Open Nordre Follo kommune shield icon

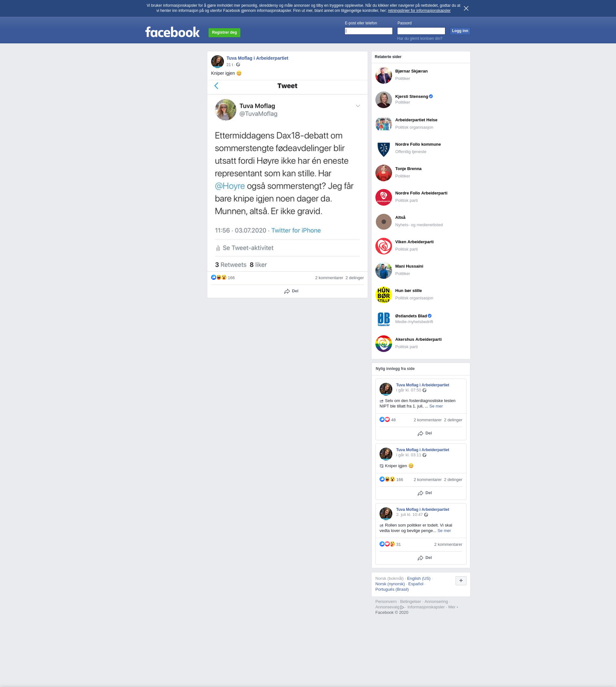[x=383, y=149]
